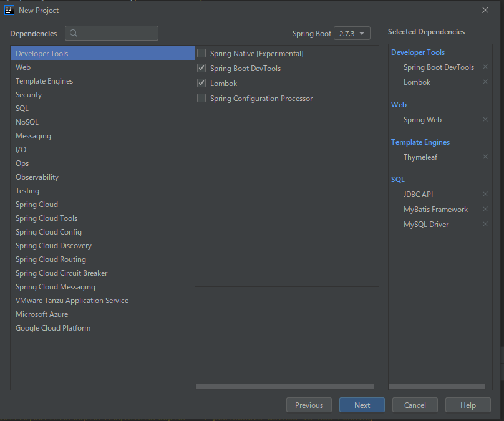This screenshot has width=504, height=421.
Task: Select Spring Cloud Discovery category
Action: pyautogui.click(x=102, y=246)
